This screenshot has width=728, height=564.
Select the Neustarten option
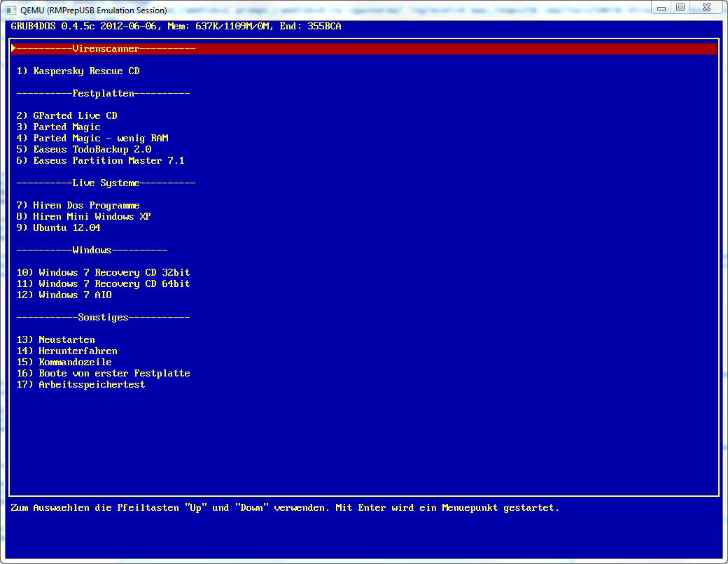tap(56, 340)
